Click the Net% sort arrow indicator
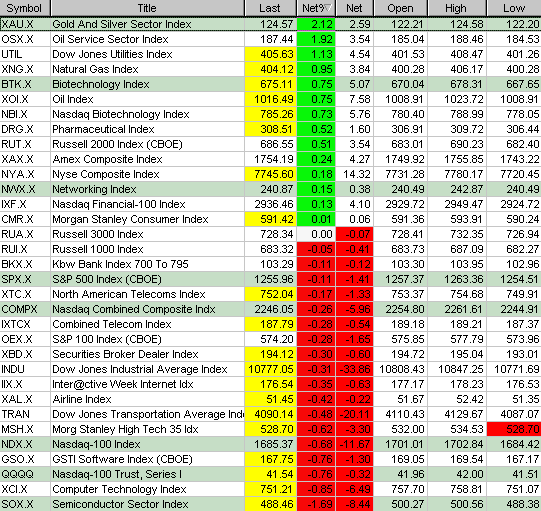 tap(328, 8)
